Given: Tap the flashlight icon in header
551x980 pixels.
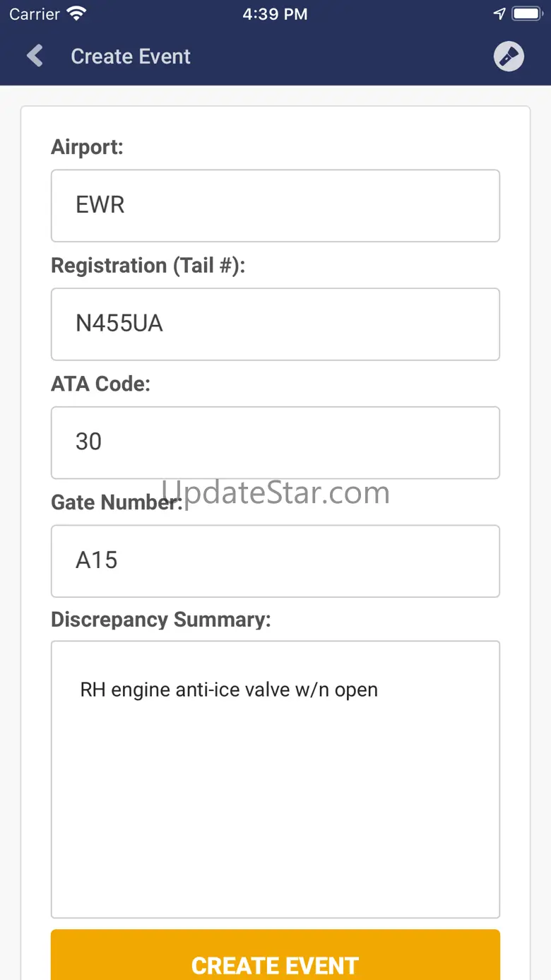Looking at the screenshot, I should coord(509,57).
